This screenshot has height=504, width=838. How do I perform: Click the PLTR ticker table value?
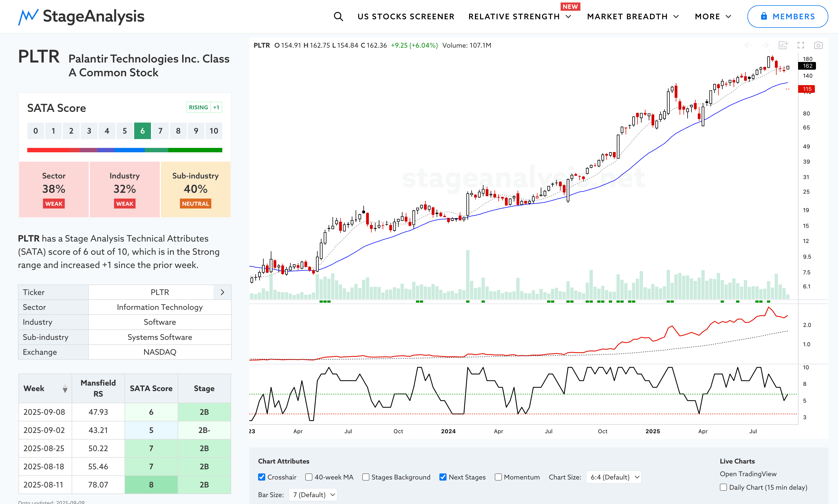[x=160, y=292]
